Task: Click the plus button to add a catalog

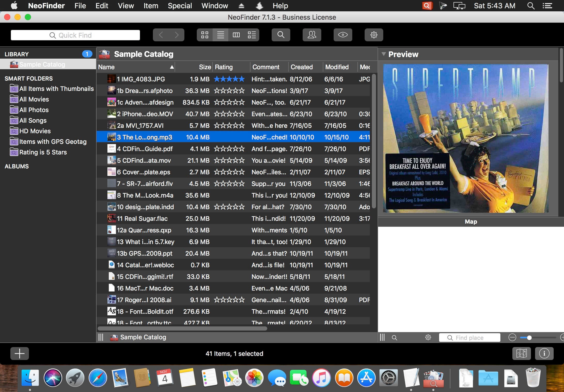Action: coord(20,354)
